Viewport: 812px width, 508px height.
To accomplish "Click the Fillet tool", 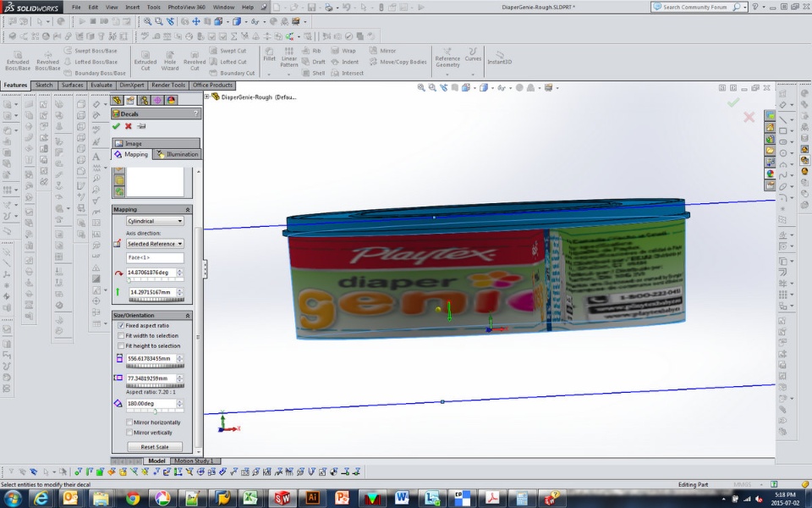I will pos(269,54).
